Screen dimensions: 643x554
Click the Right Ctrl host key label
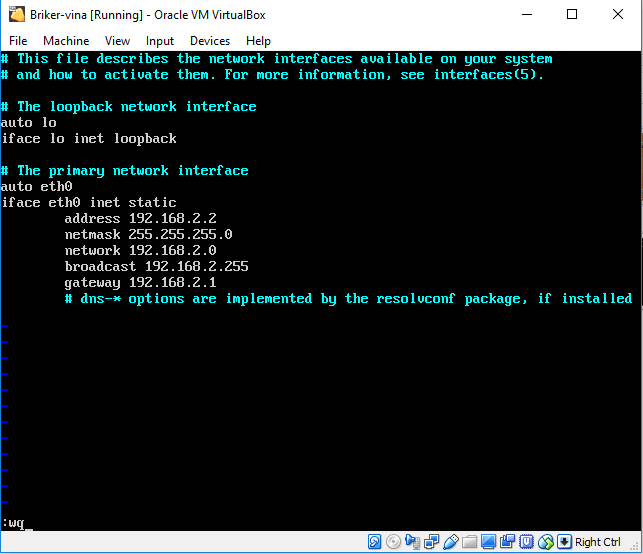[598, 542]
